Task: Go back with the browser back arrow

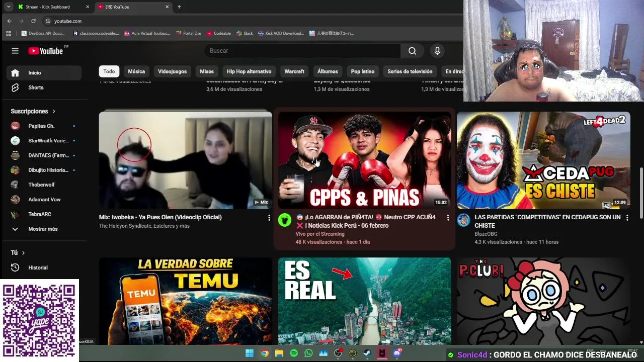Action: 9,21
